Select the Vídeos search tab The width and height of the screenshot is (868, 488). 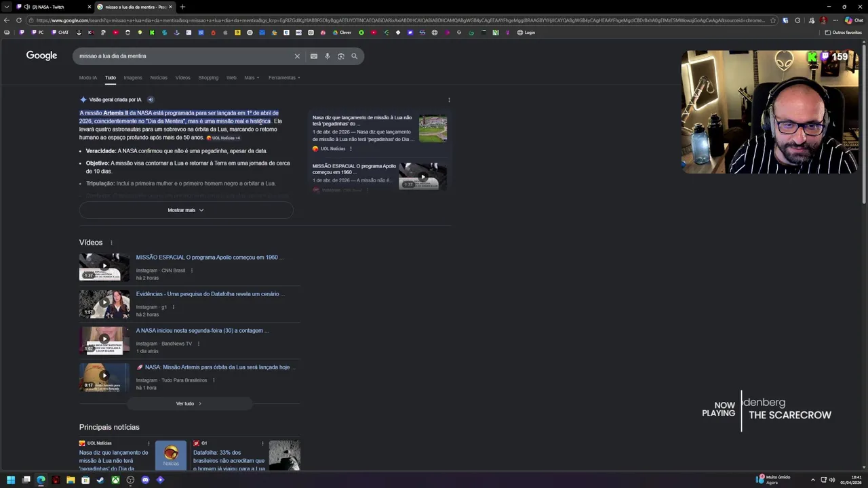[x=183, y=77]
